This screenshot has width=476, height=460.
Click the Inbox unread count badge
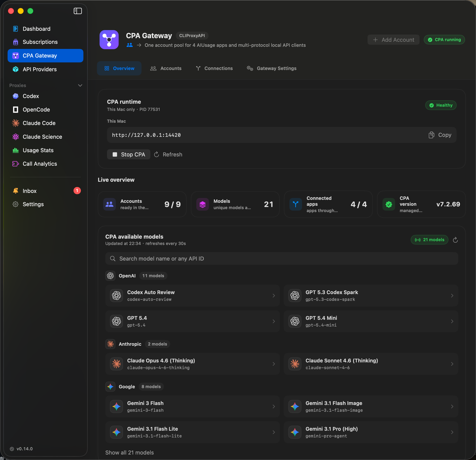pyautogui.click(x=77, y=191)
